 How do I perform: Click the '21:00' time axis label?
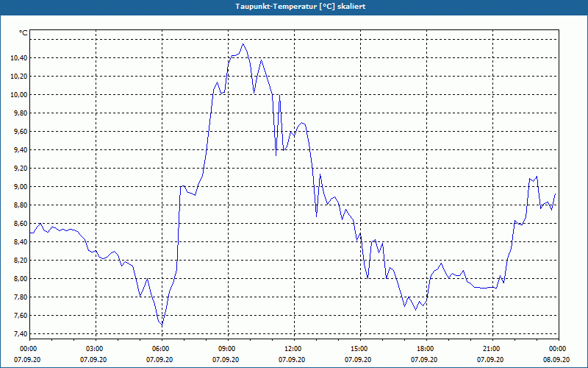[492, 348]
